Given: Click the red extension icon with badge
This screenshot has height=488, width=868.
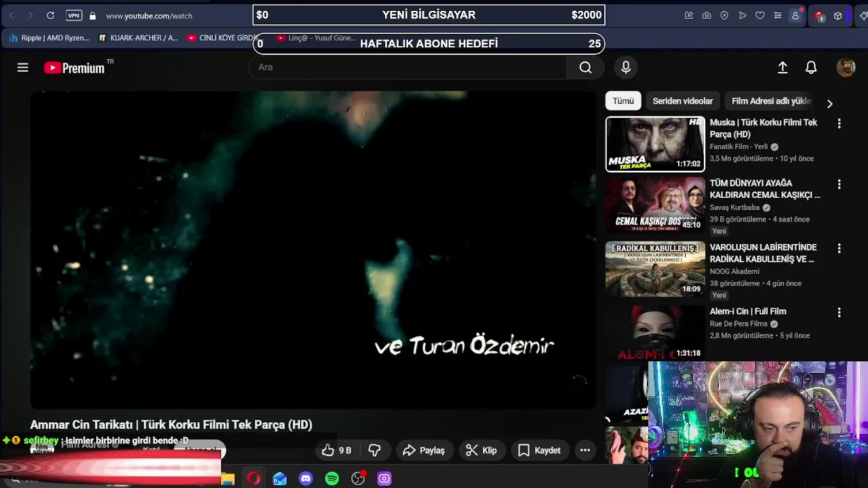Looking at the screenshot, I should click(819, 16).
